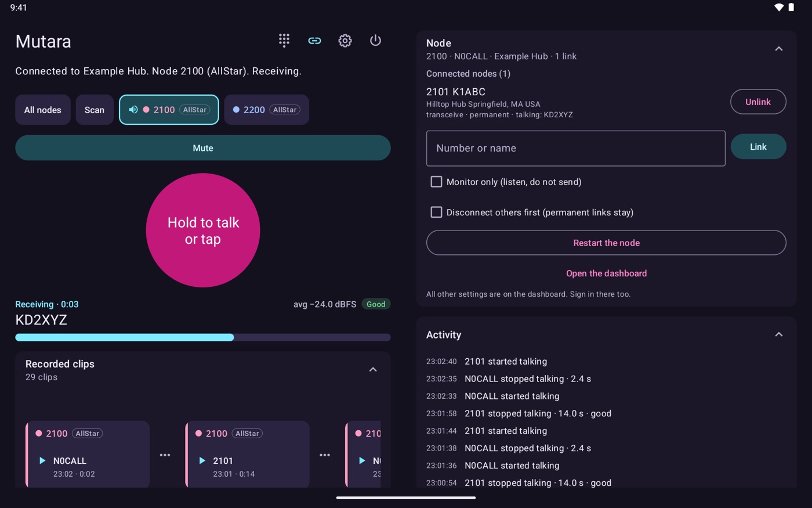The image size is (812, 508).
Task: Select the Scan chip
Action: [x=95, y=110]
